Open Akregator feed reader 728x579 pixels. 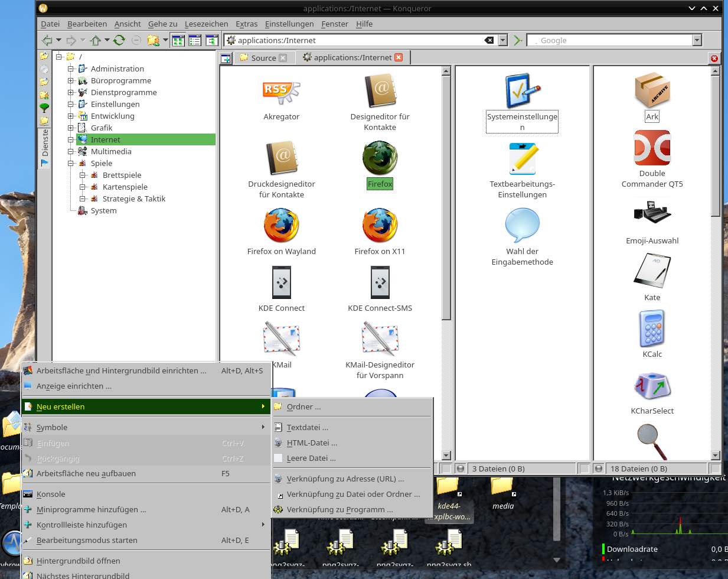281,97
